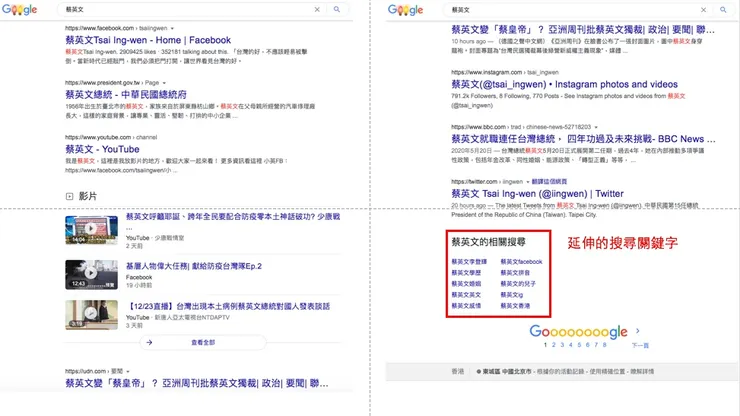Select related search 蔡英文李登輝
This screenshot has width=740, height=416.
click(x=469, y=262)
